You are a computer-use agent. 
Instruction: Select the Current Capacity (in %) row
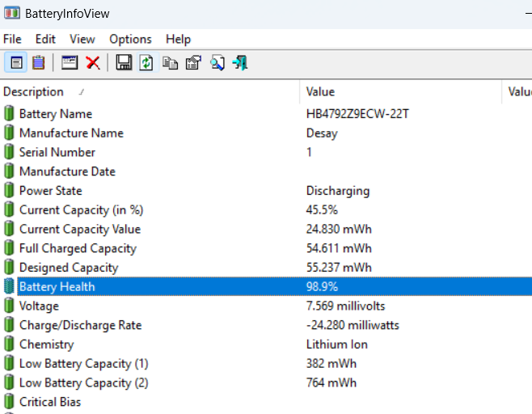coord(266,209)
